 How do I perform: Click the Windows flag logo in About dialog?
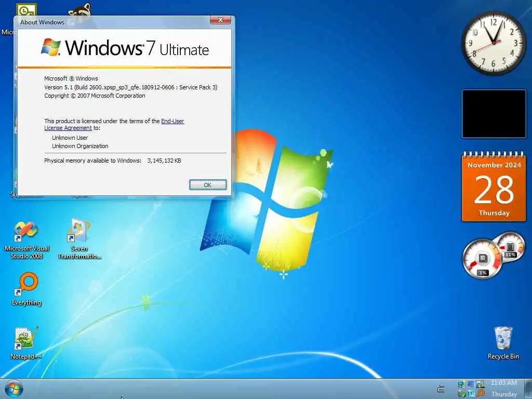pos(51,47)
